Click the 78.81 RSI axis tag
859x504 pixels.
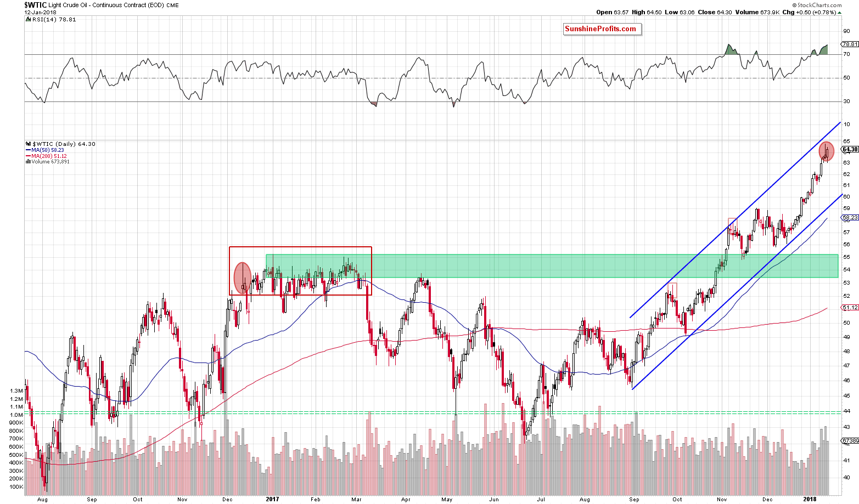[850, 44]
